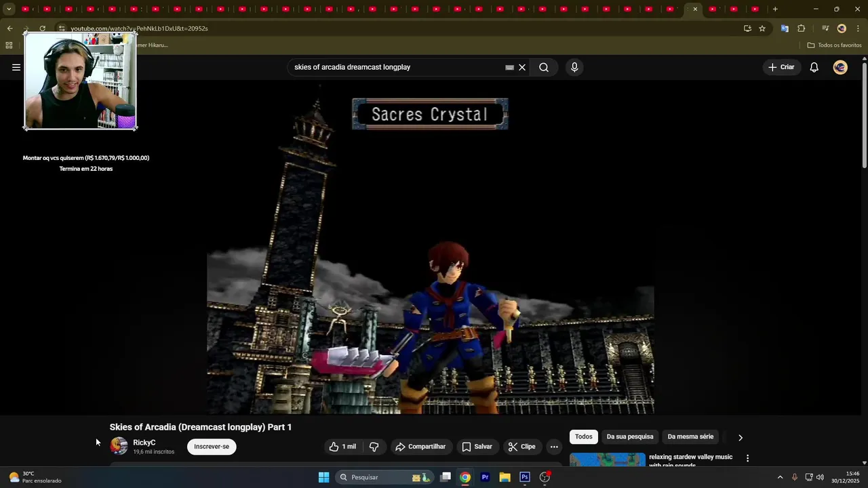The image size is (868, 488).
Task: Reload the current YouTube page
Action: pos(43,28)
